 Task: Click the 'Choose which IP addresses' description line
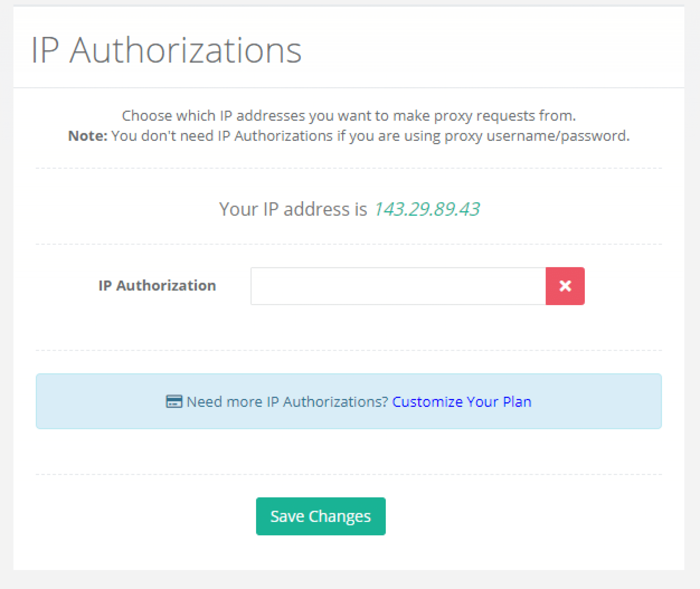click(349, 116)
